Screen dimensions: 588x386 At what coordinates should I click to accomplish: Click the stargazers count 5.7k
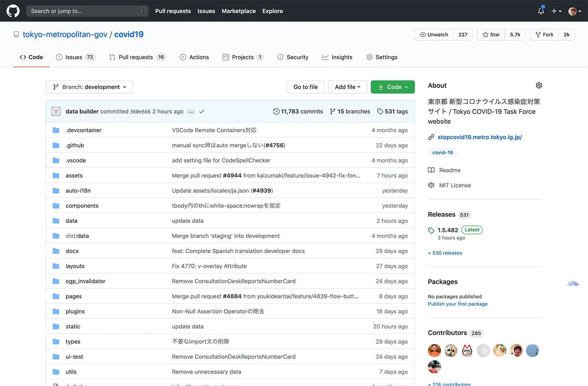pos(515,35)
